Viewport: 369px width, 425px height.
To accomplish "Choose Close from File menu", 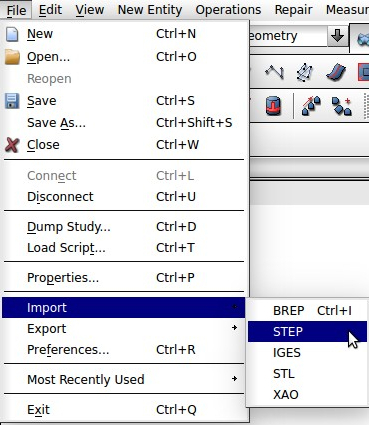I will coord(123,145).
